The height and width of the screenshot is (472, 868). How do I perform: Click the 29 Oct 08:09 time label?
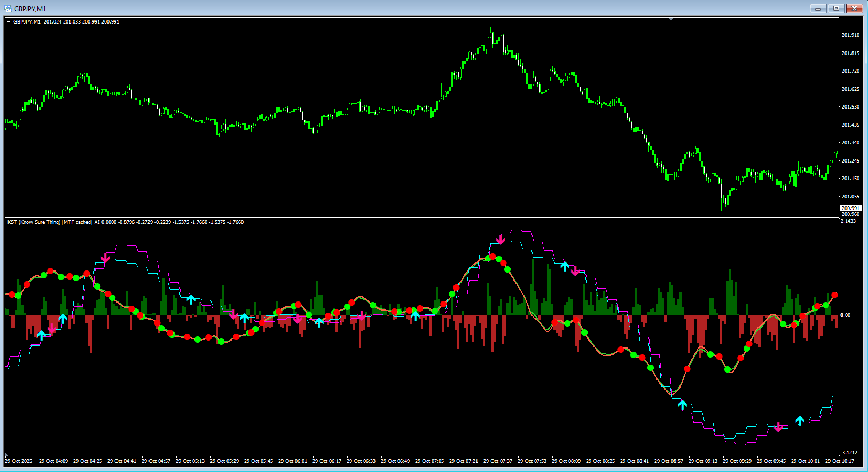tap(566, 461)
